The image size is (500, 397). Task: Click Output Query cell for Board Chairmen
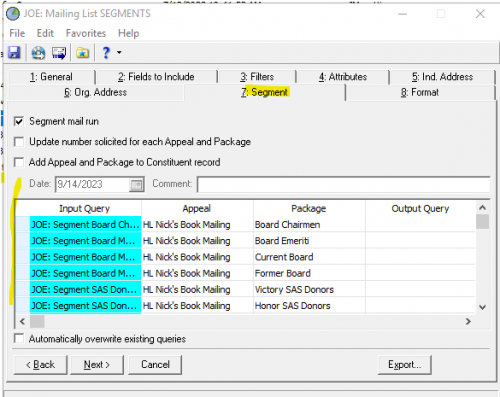[x=420, y=225]
